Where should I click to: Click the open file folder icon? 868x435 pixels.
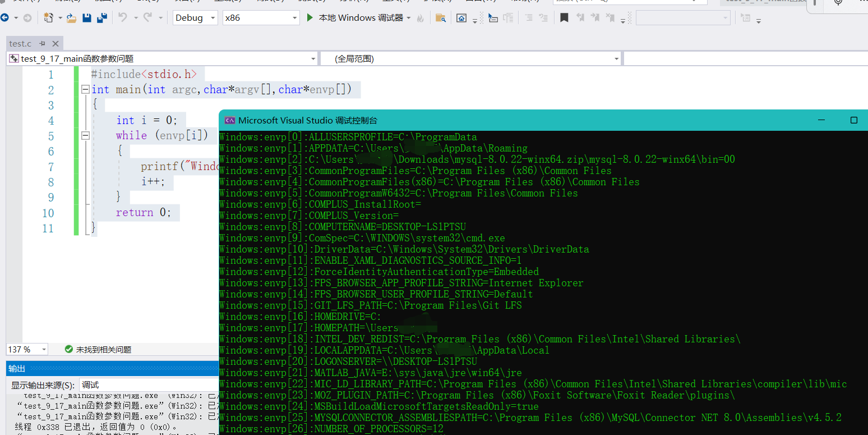(71, 19)
